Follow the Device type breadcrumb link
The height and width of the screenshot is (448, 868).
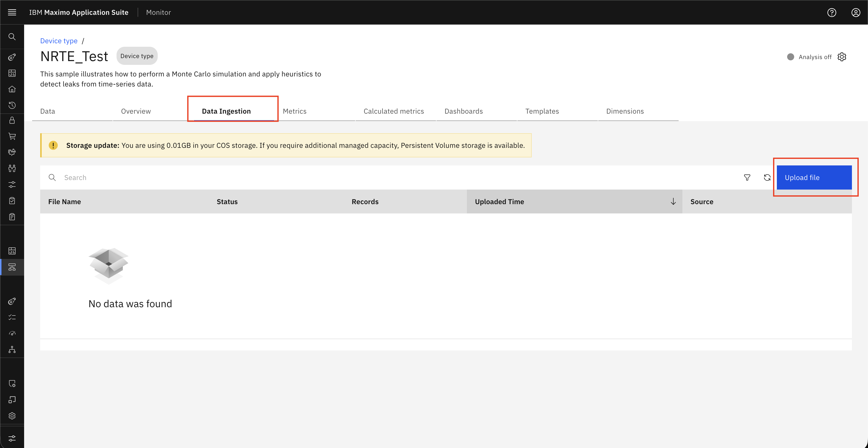tap(59, 41)
